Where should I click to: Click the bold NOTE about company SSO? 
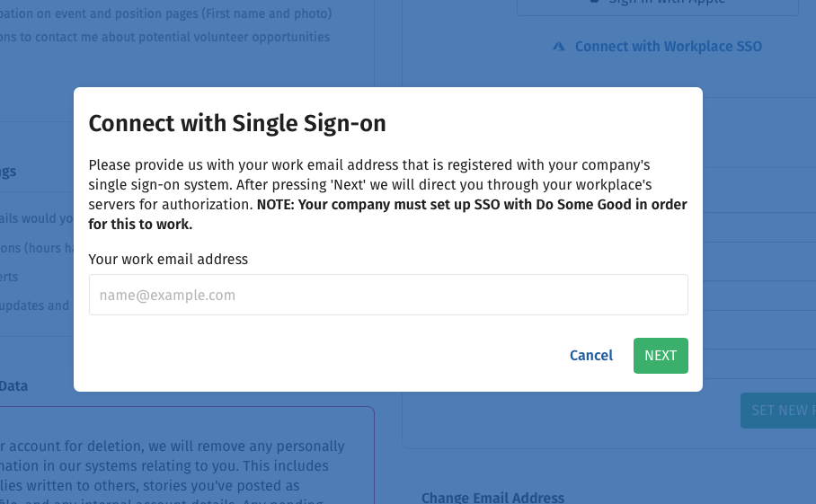click(x=387, y=215)
